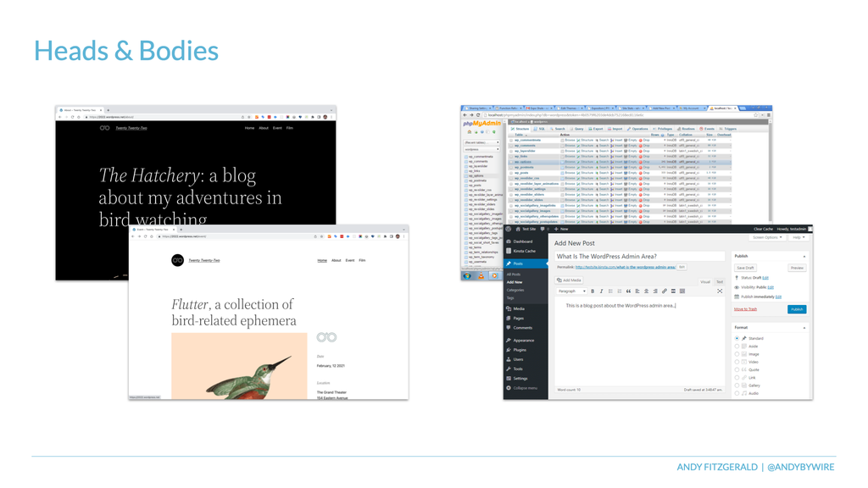Expand the Screen Options dropdown

pos(767,237)
